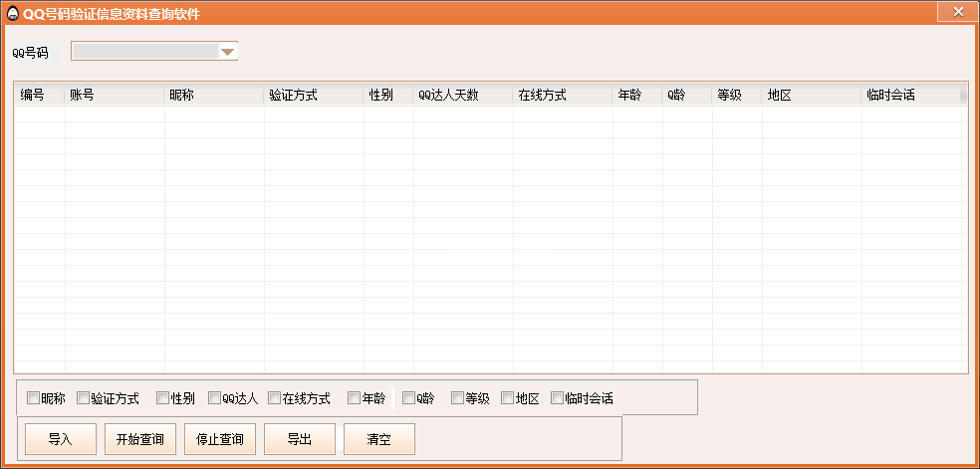
Task: Clear the list with 清空
Action: click(x=379, y=439)
